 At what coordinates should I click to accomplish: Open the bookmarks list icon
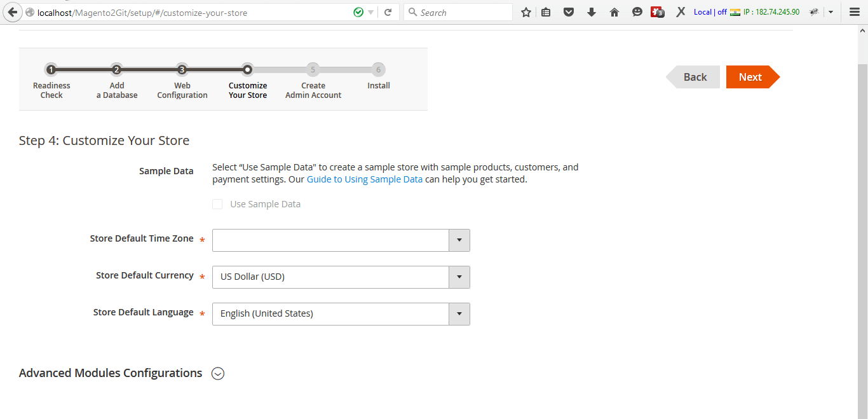click(546, 12)
